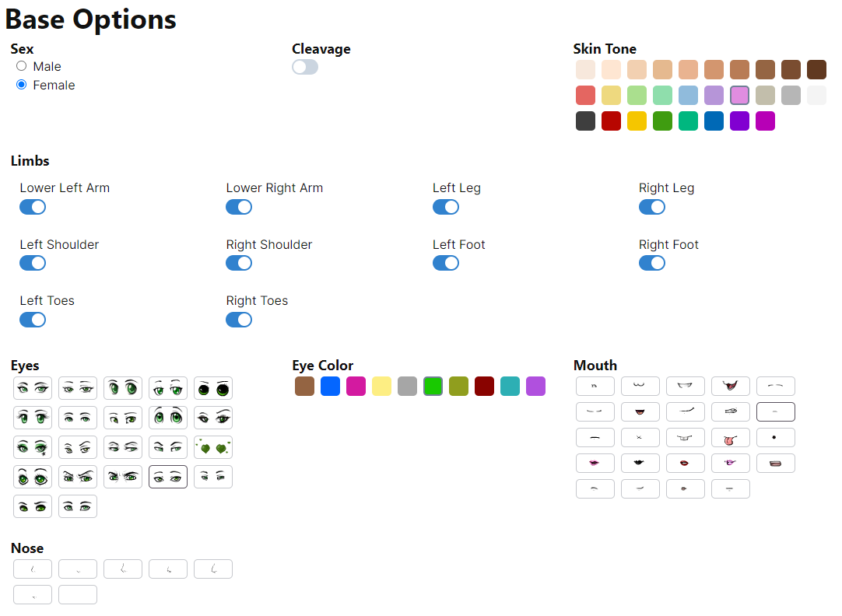Turn off the Right Foot switch
The image size is (842, 616).
click(x=652, y=263)
